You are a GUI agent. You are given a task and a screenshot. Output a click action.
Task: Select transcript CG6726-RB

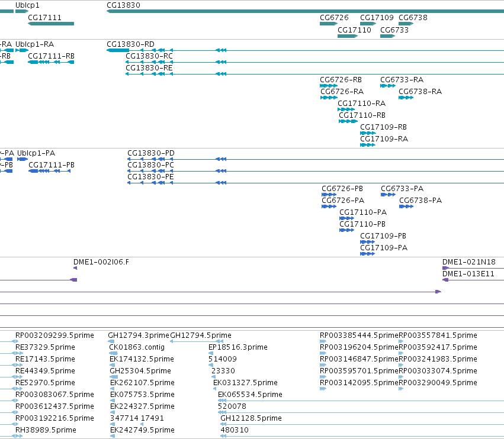(x=329, y=86)
